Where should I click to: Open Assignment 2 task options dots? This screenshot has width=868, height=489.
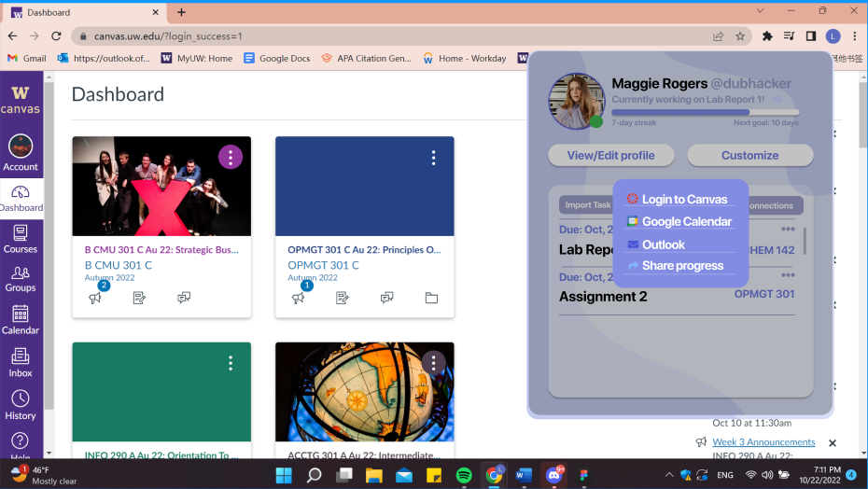[x=788, y=274]
